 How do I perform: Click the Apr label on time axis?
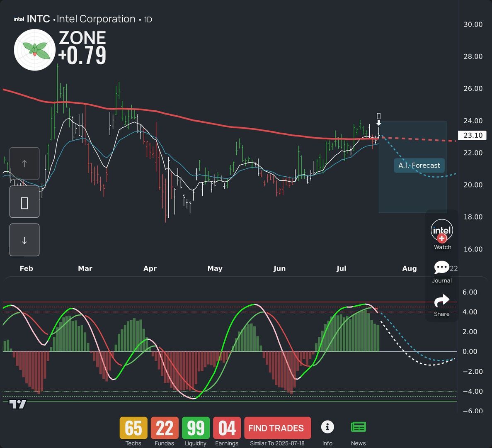tap(150, 268)
